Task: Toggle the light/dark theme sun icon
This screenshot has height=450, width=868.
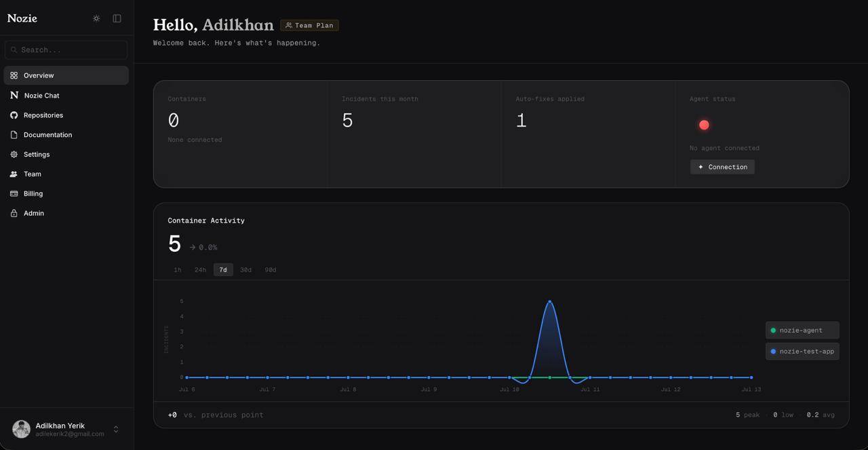Action: pos(96,18)
